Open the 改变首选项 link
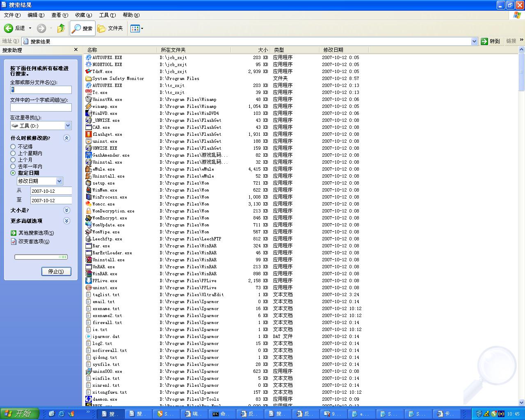This screenshot has height=420, width=525. pyautogui.click(x=34, y=242)
